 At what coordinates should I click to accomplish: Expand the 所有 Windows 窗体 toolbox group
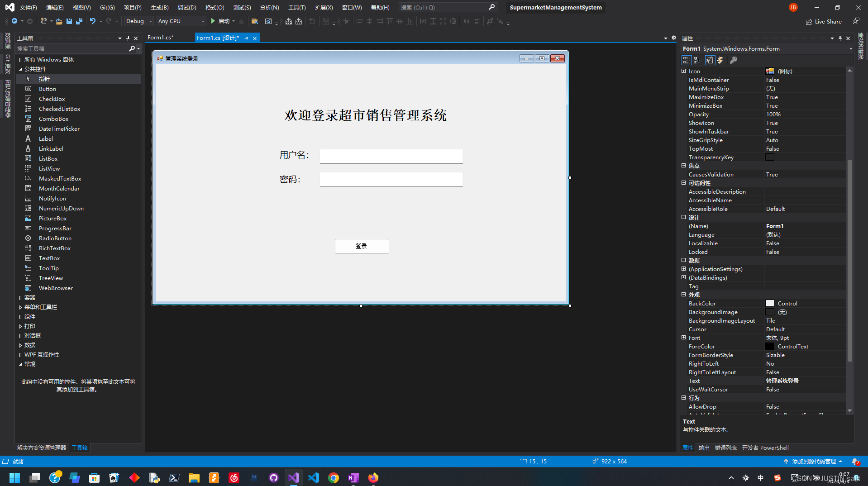click(x=20, y=60)
